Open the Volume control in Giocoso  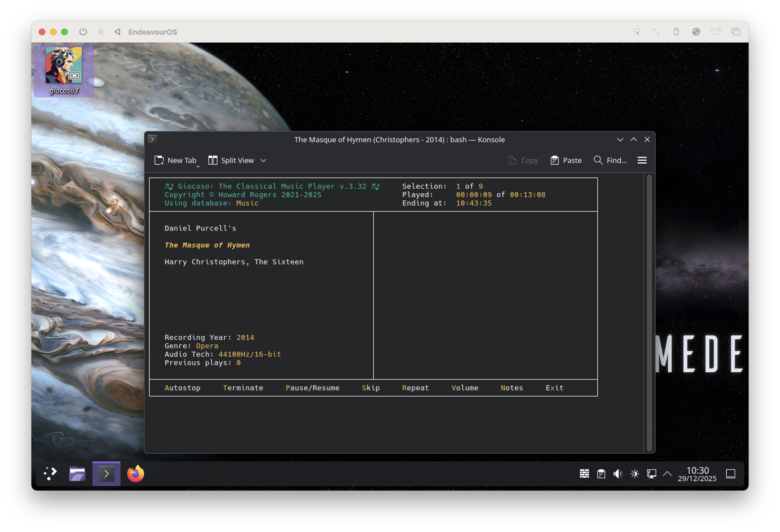pyautogui.click(x=465, y=388)
